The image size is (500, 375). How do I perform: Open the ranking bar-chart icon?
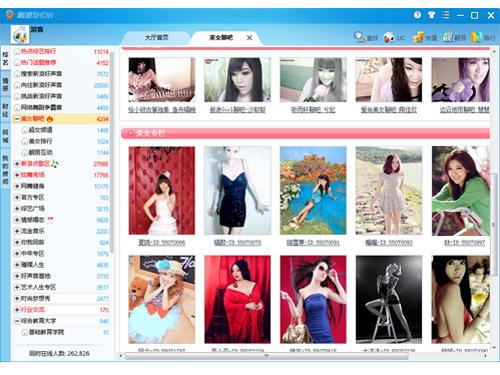point(477,37)
